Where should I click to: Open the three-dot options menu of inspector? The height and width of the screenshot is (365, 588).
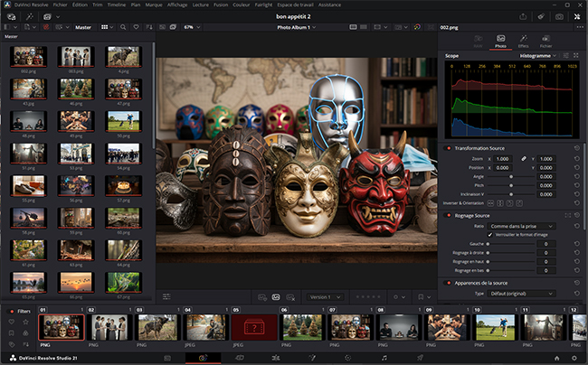tap(580, 27)
